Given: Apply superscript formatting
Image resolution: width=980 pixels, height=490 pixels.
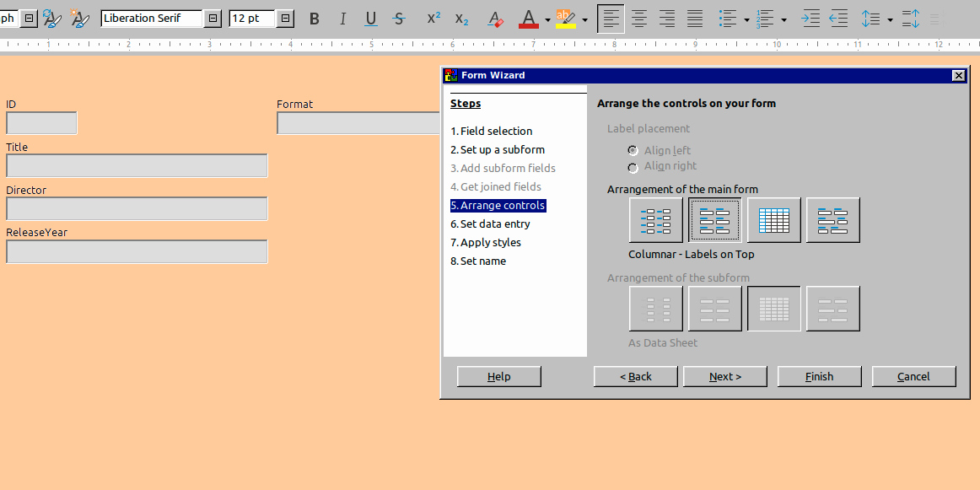Looking at the screenshot, I should [x=433, y=19].
